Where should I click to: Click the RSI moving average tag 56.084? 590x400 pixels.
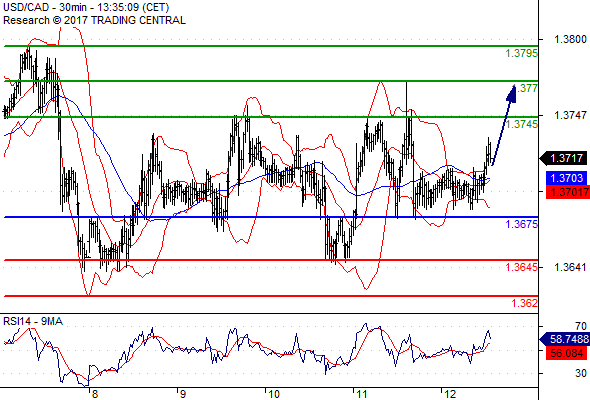pos(566,353)
